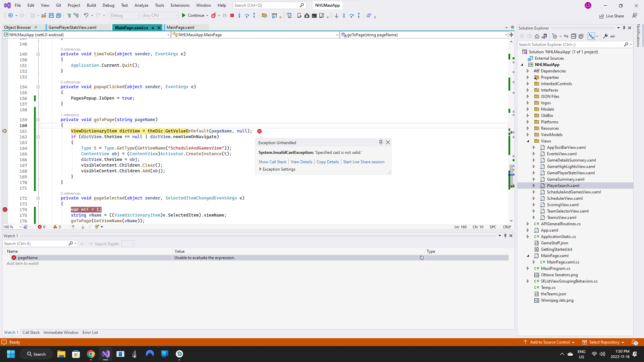This screenshot has height=362, width=644.
Task: Toggle auto-hide pin of Solution Explorer
Action: (624, 28)
